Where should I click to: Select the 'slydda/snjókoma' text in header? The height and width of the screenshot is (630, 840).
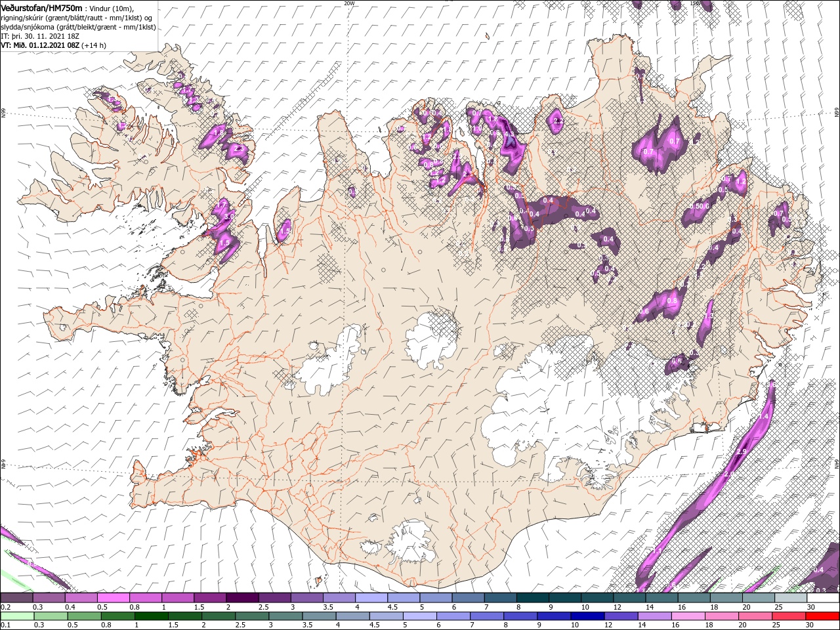pyautogui.click(x=28, y=27)
